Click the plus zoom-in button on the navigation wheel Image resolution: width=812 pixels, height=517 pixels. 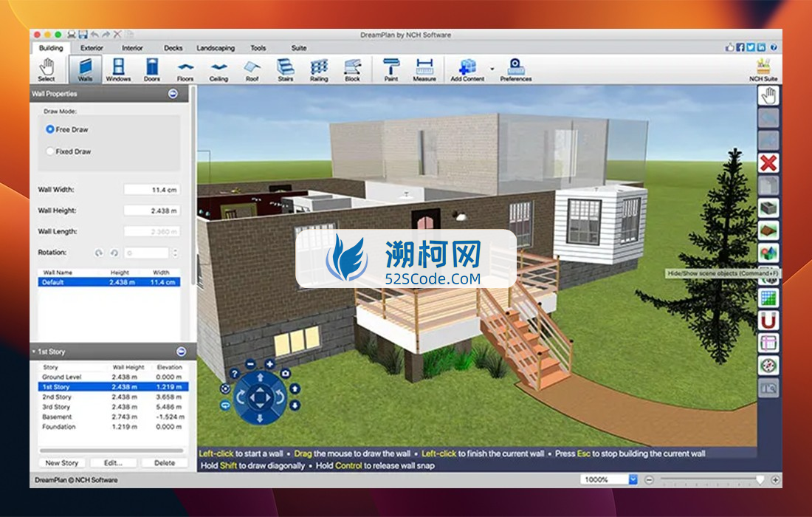tap(269, 363)
